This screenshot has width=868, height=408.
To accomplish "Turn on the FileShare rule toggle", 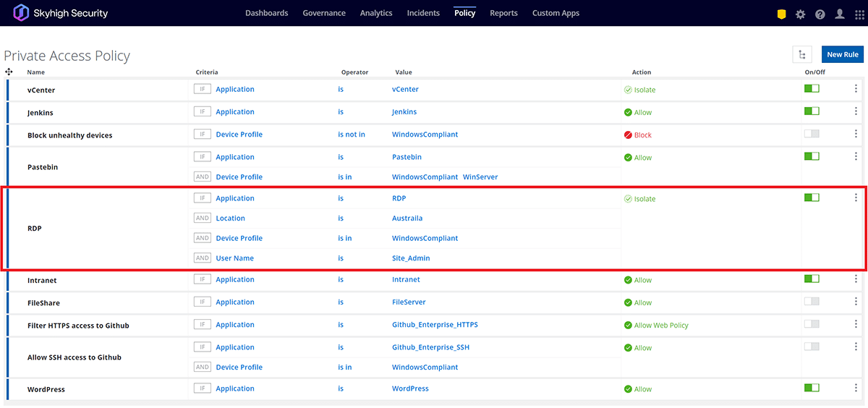I will tap(812, 301).
